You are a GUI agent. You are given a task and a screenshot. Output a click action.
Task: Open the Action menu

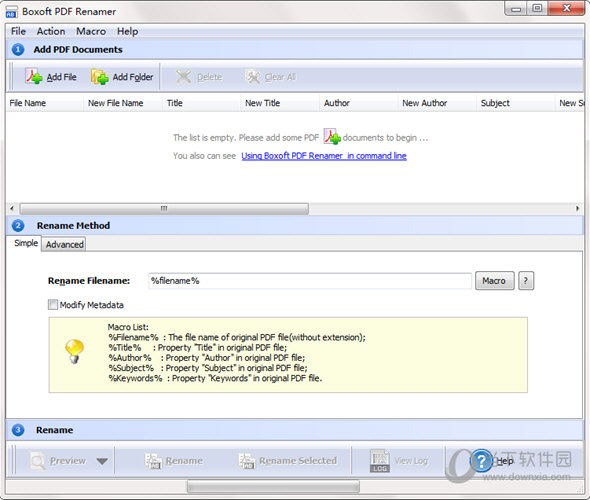click(x=51, y=31)
